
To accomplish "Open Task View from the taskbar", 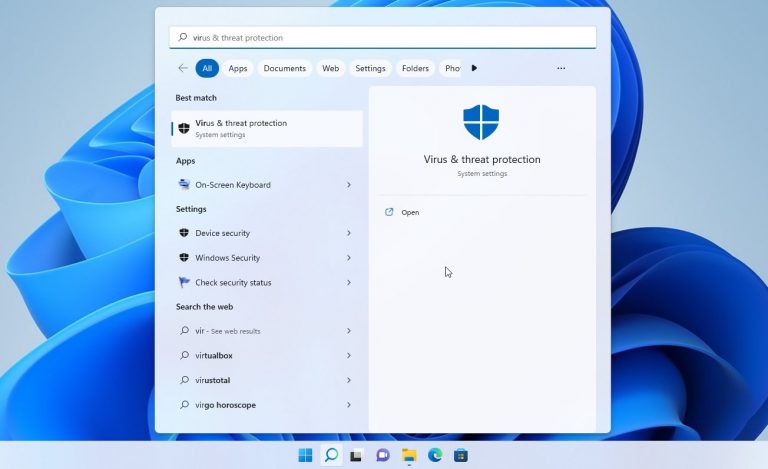I will (x=356, y=456).
